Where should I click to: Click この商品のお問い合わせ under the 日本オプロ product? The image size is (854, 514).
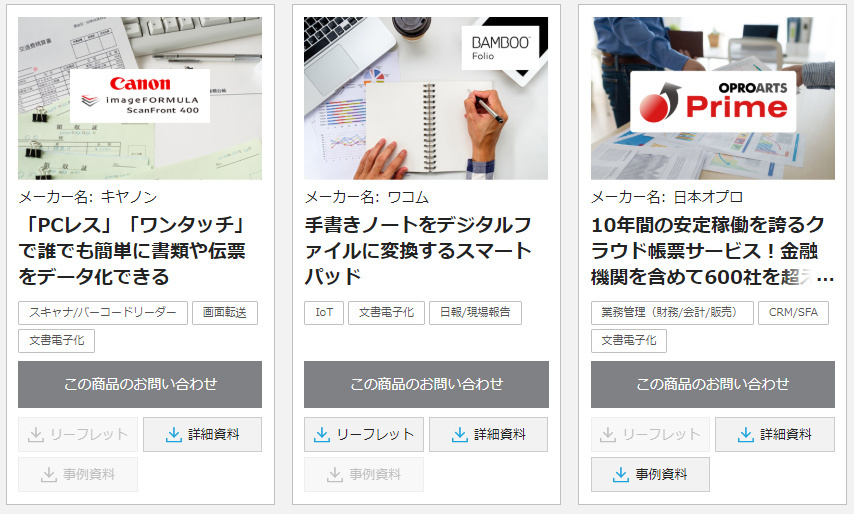point(712,384)
